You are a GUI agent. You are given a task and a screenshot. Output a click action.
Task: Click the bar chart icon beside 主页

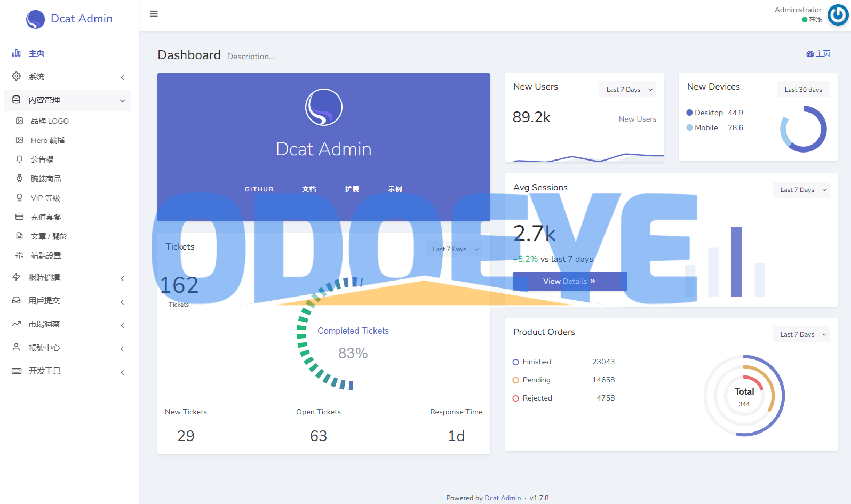tap(17, 53)
